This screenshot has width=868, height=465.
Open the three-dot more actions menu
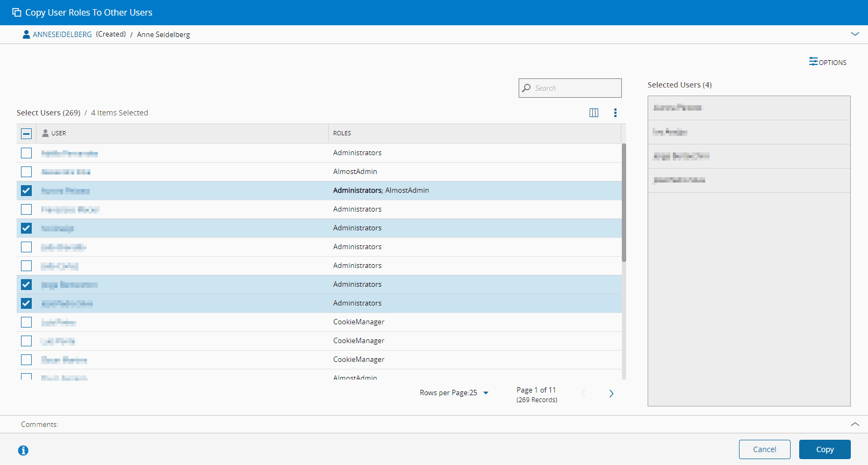pos(615,113)
